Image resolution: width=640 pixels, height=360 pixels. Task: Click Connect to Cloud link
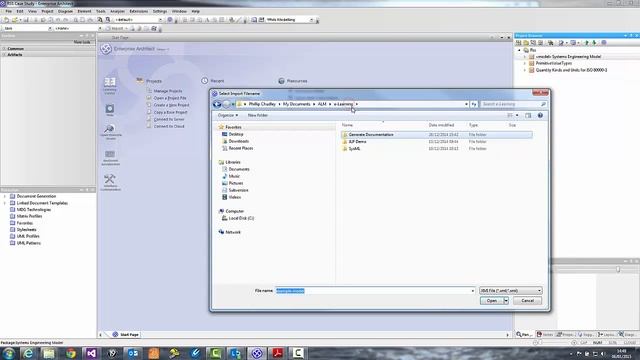coord(169,127)
